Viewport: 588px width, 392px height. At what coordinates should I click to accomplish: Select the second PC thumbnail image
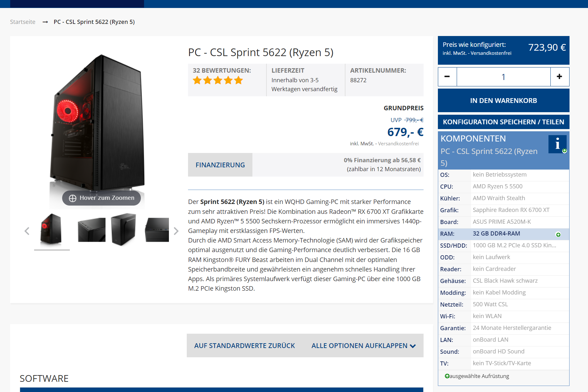(x=91, y=229)
